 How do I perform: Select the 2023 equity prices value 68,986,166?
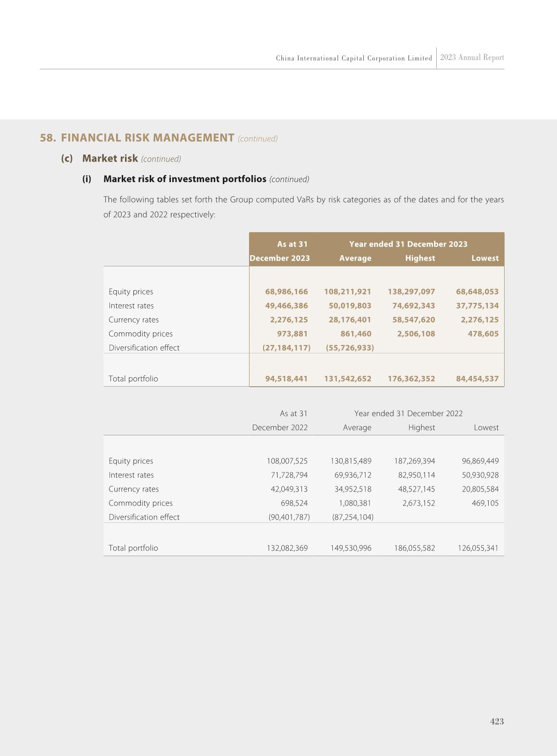[286, 292]
